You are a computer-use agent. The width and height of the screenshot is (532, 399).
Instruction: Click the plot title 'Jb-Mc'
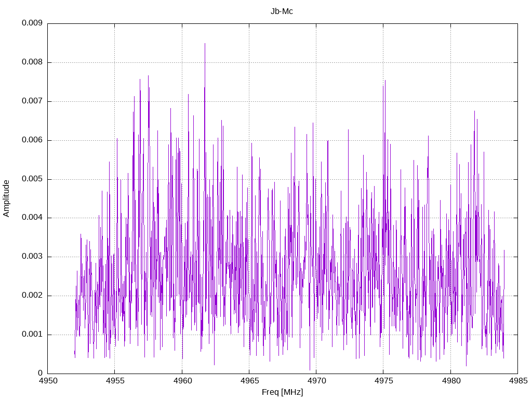tap(282, 11)
